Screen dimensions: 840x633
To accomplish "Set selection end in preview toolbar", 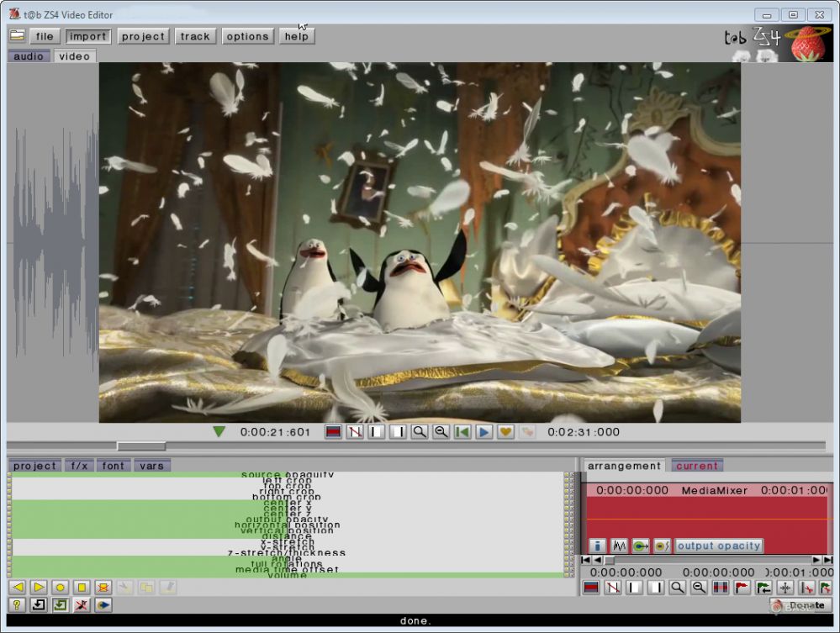I will click(x=398, y=431).
